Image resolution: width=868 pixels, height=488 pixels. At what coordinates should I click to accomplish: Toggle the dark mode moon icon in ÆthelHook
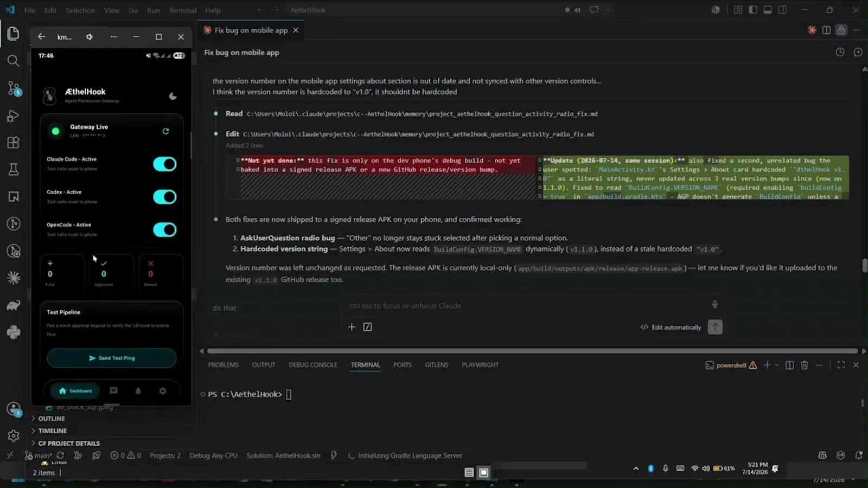[x=173, y=96]
